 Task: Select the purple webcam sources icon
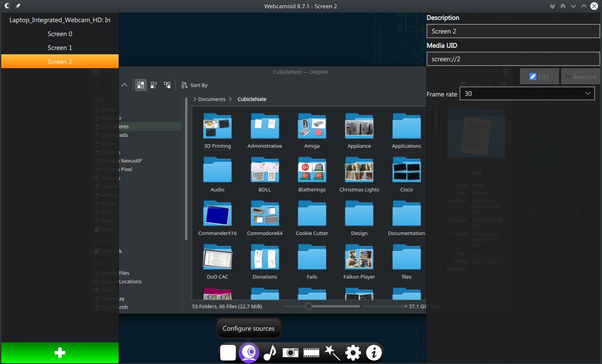pos(248,353)
